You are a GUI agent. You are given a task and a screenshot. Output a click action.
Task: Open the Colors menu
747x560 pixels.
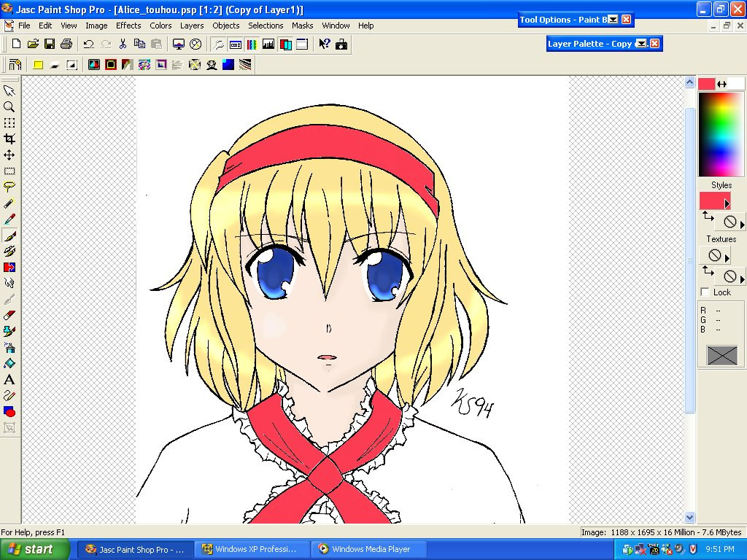pos(160,26)
